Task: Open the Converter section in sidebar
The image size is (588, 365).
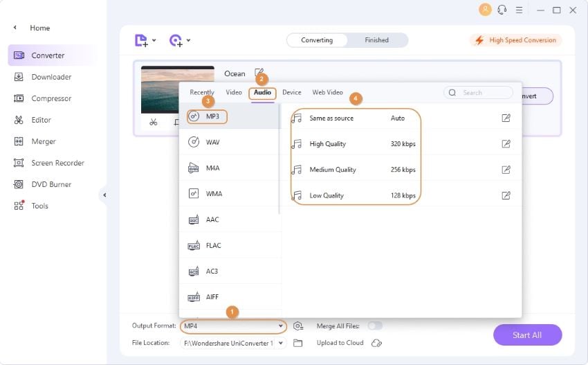Action: click(53, 55)
